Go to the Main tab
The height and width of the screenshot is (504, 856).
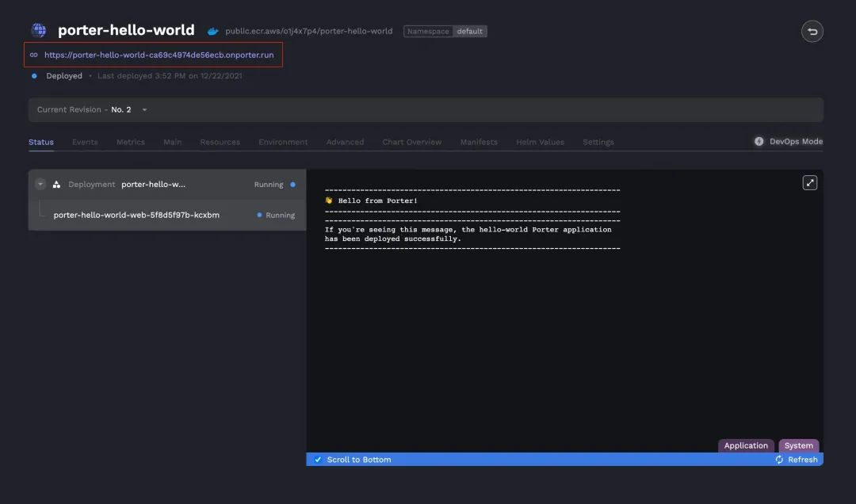[173, 142]
